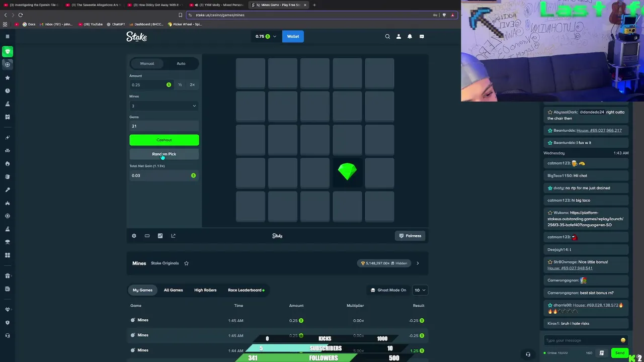The height and width of the screenshot is (362, 644).
Task: Click the headset live support sidebar icon
Action: pyautogui.click(x=8, y=335)
